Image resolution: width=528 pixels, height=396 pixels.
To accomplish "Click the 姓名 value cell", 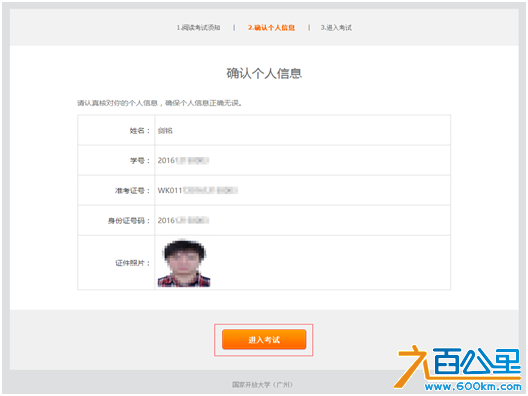I will tap(302, 130).
